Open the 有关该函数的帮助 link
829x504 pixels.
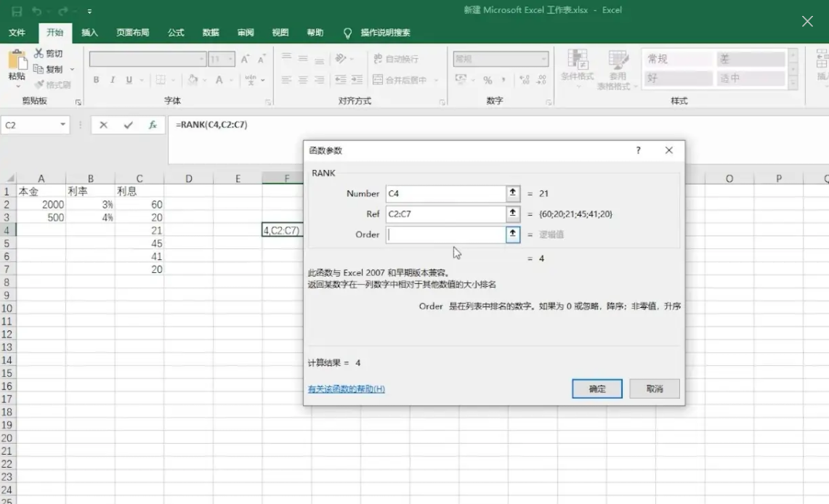pos(347,389)
